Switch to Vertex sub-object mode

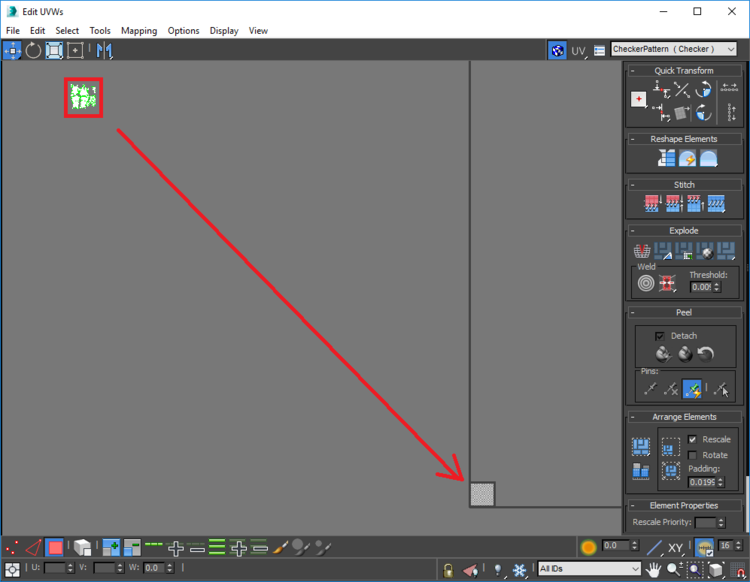12,548
